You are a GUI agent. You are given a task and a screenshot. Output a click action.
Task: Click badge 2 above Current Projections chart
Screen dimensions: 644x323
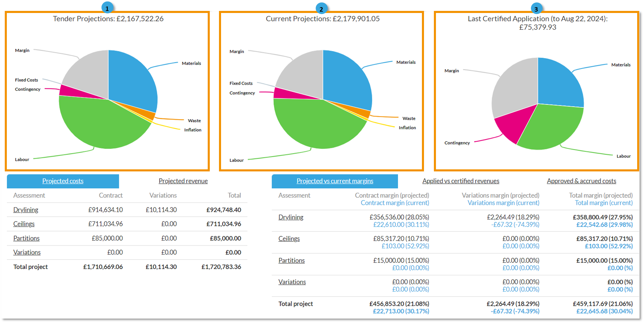[321, 8]
